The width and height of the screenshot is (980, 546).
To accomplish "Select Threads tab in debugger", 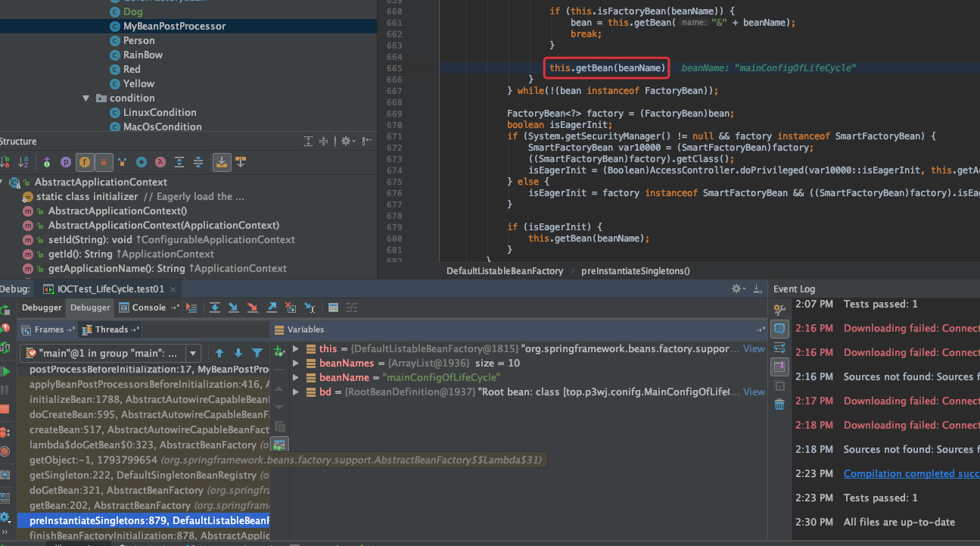I will 111,329.
